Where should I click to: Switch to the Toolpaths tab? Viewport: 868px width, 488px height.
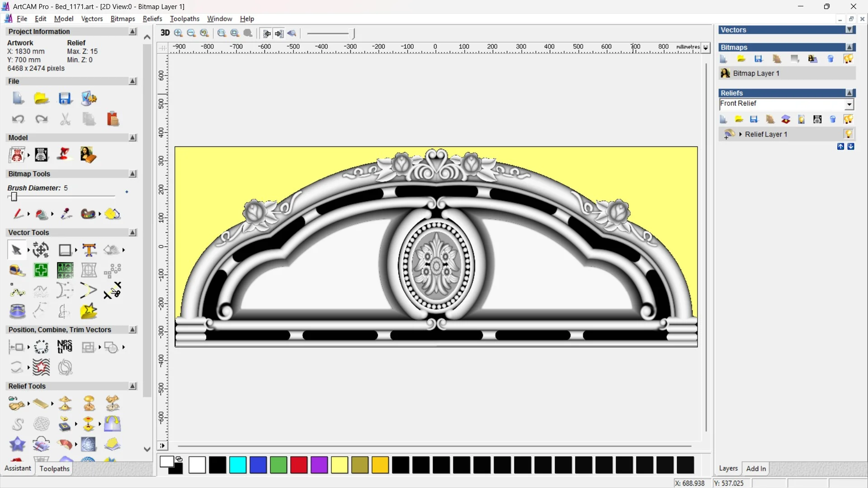pos(54,469)
